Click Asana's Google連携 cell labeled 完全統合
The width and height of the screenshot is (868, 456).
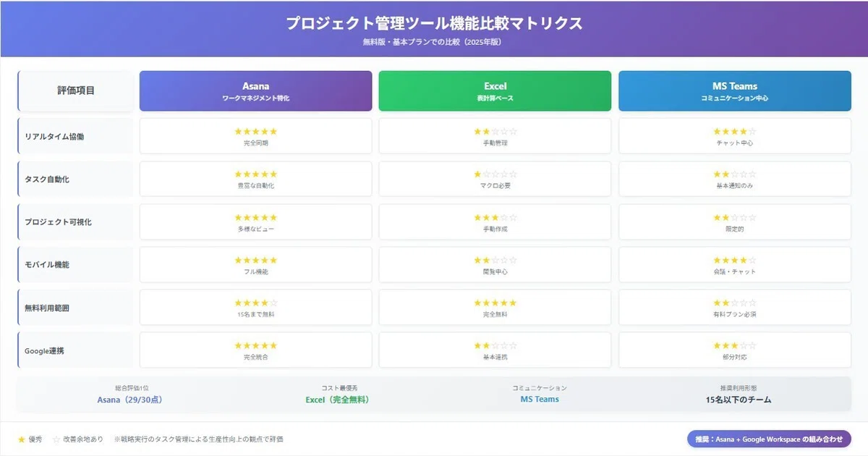coord(256,350)
